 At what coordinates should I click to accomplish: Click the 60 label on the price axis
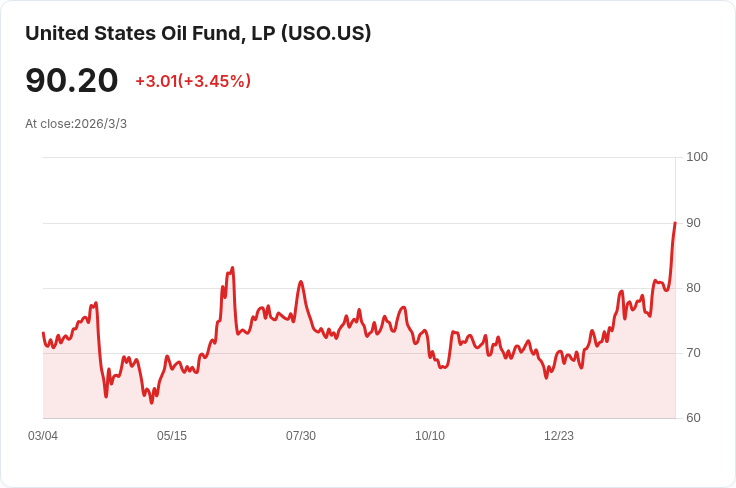pyautogui.click(x=694, y=418)
